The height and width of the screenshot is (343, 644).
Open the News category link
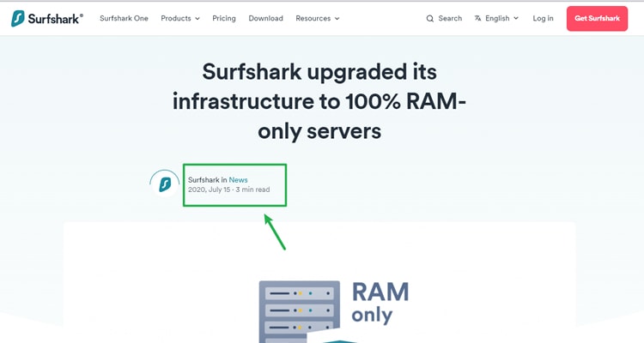pos(238,180)
